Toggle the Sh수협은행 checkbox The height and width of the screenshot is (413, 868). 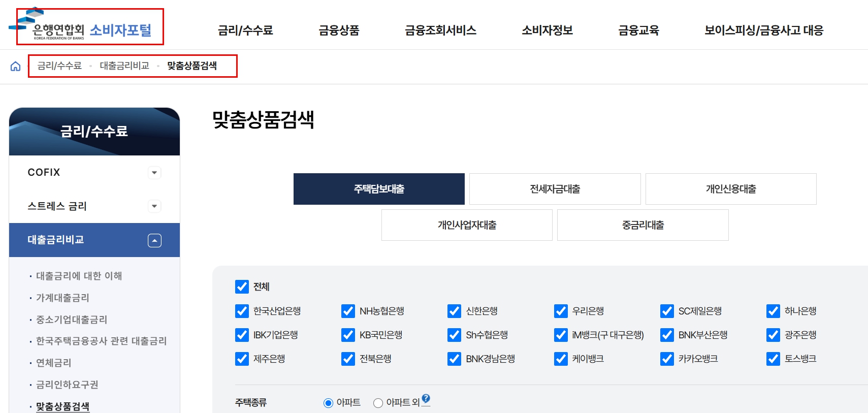[x=454, y=335]
